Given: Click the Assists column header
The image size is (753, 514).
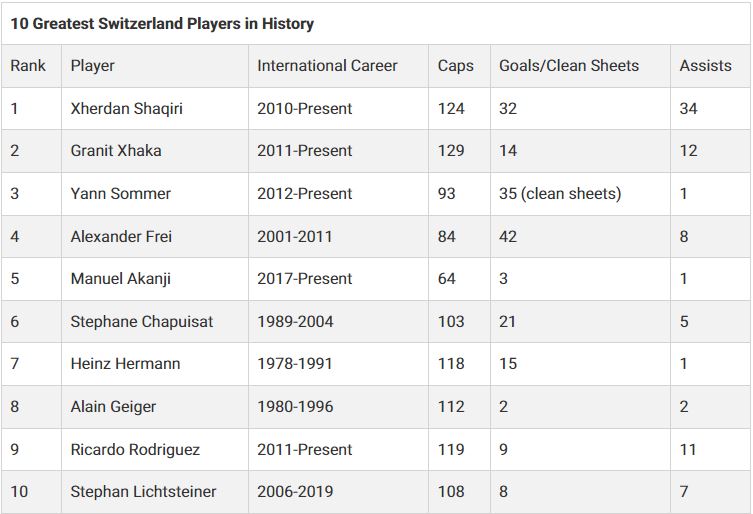Looking at the screenshot, I should (x=710, y=66).
